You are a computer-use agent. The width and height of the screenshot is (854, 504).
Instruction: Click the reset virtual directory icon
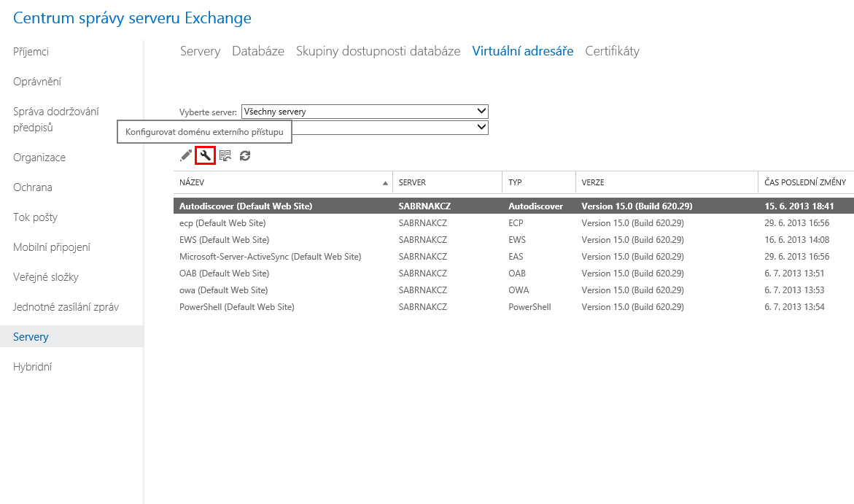225,155
